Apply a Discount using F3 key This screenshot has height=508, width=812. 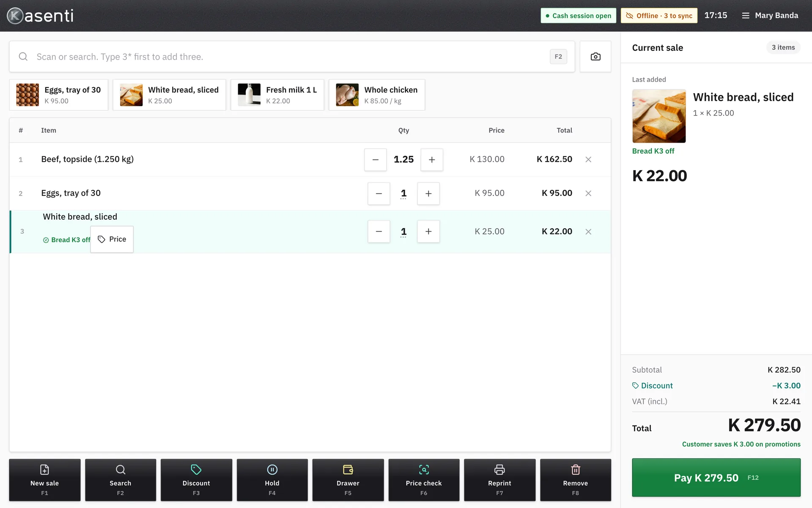pos(196,480)
